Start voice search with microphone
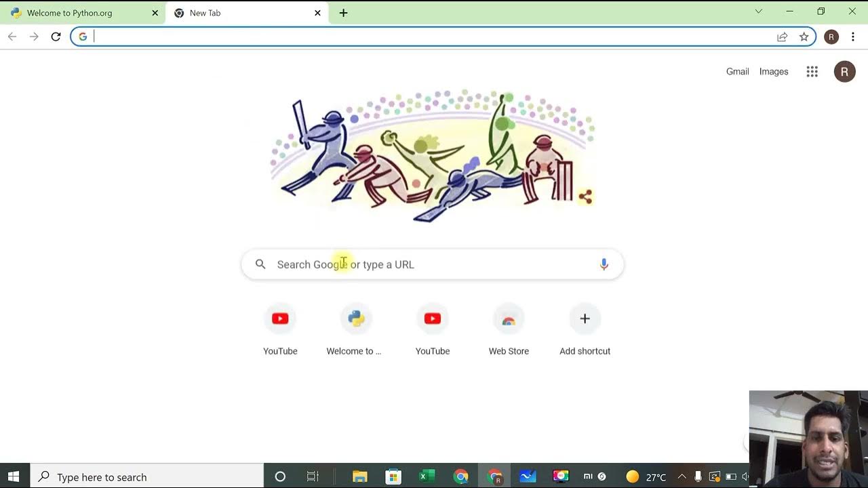This screenshot has height=488, width=868. tap(604, 264)
